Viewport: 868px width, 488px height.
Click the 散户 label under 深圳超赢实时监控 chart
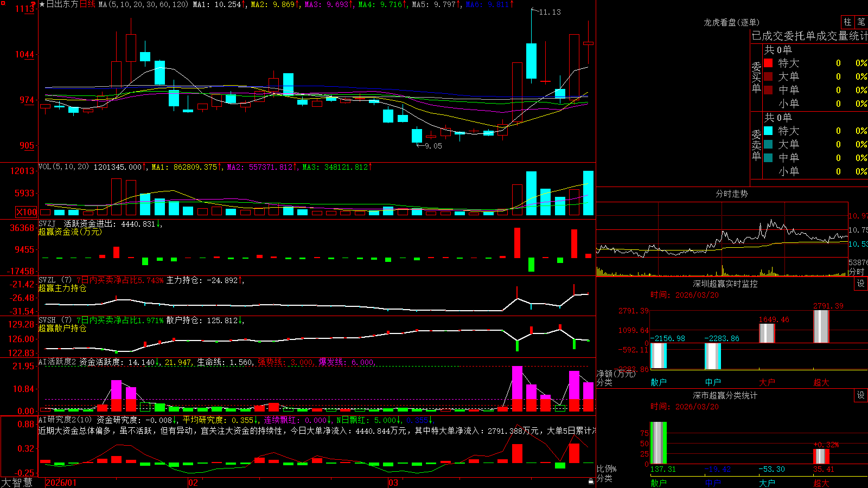click(x=659, y=382)
